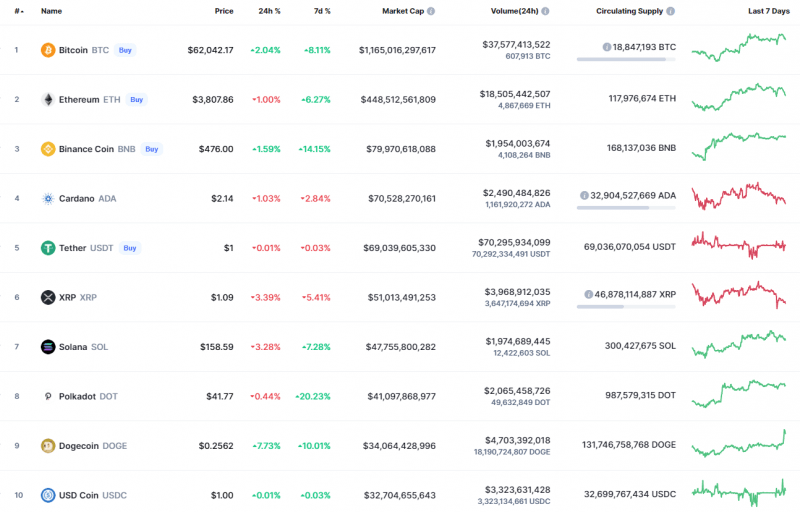Sort table by Price column header

224,11
